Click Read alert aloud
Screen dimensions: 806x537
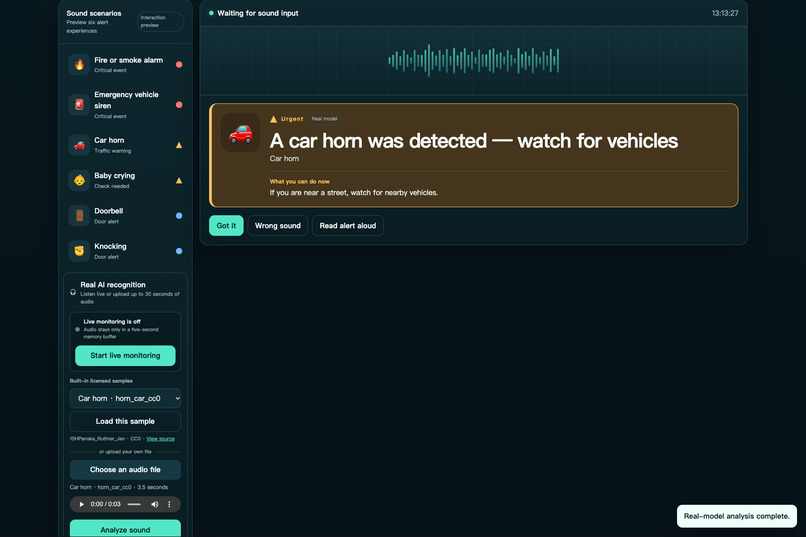click(347, 226)
